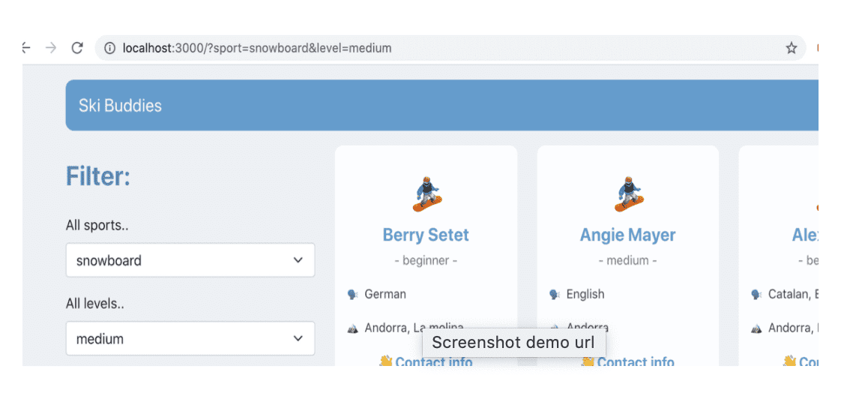Bookmark the page with the star icon
Image resolution: width=868 pixels, height=420 pixels.
(x=791, y=48)
